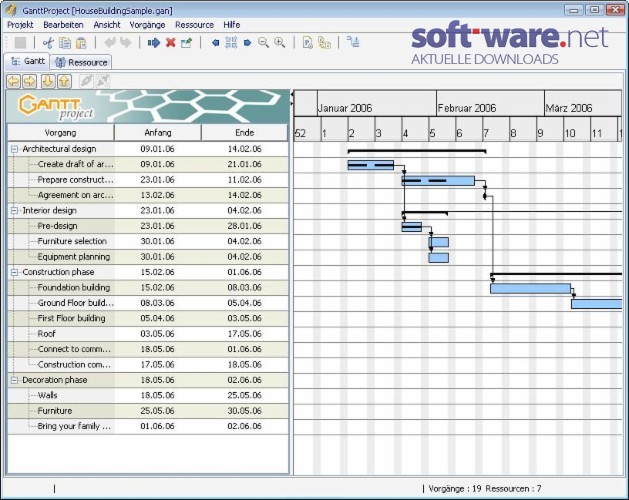This screenshot has height=500, width=629.
Task: Click the yellow Unindent left arrow button
Action: point(14,81)
